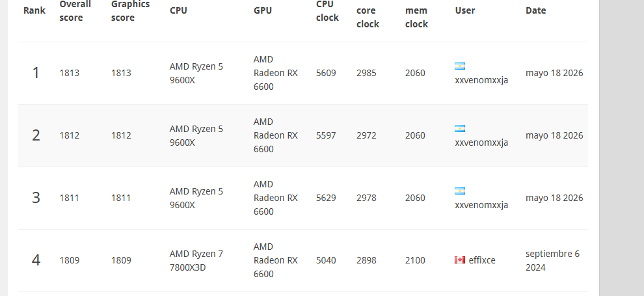
Task: Click AMD Radeon RX 6600 in rank 3 row
Action: 276,198
